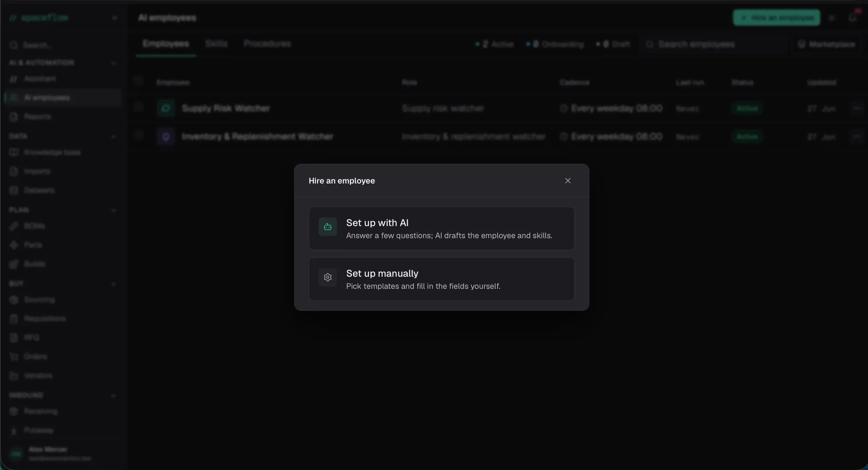
Task: Click the green Hire an employee button in the header
Action: 776,18
